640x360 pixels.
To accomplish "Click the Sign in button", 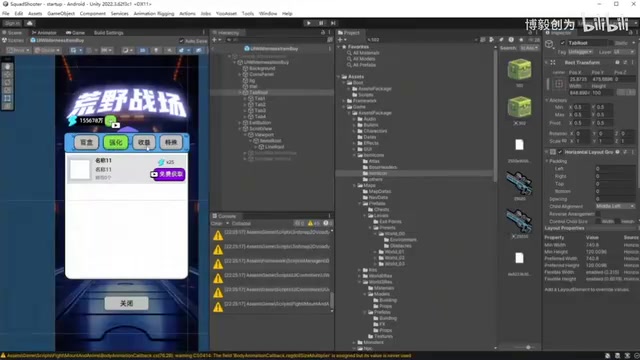I will coord(13,23).
